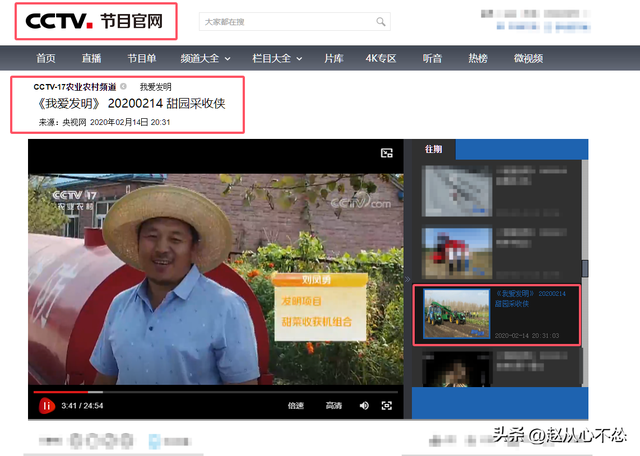Viewport: 640px width, 456px height.
Task: Open the 节目单 nav item
Action: pyautogui.click(x=142, y=58)
